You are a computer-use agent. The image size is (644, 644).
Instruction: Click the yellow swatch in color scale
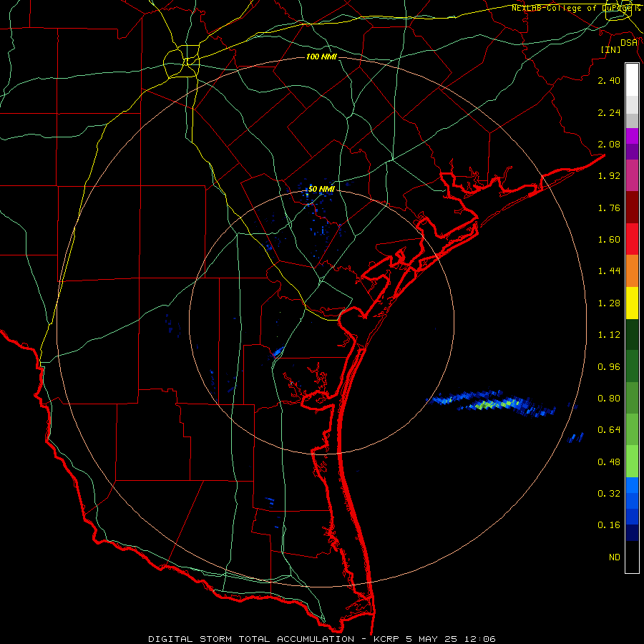[632, 303]
